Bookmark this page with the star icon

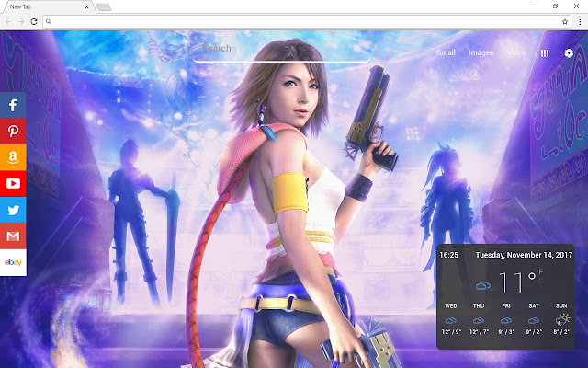(565, 22)
